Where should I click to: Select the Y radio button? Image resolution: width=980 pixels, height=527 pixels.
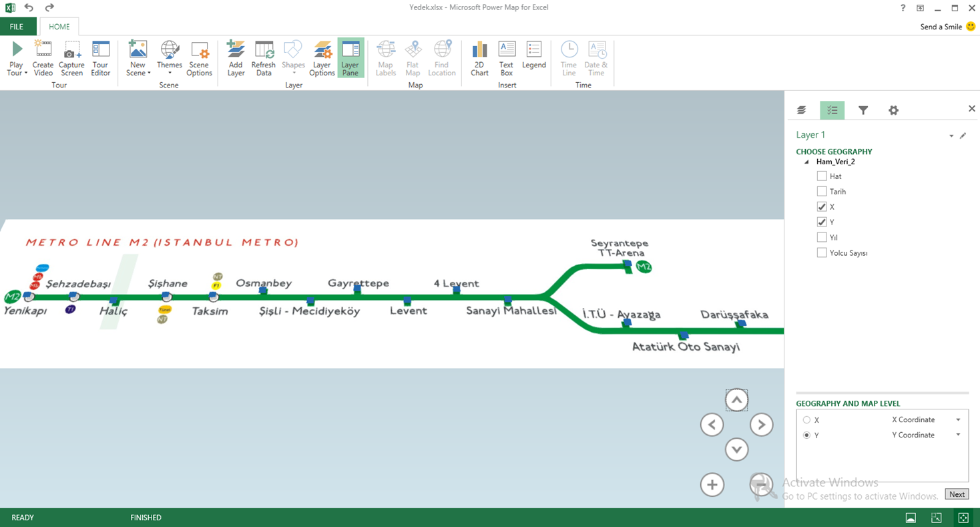click(x=806, y=435)
